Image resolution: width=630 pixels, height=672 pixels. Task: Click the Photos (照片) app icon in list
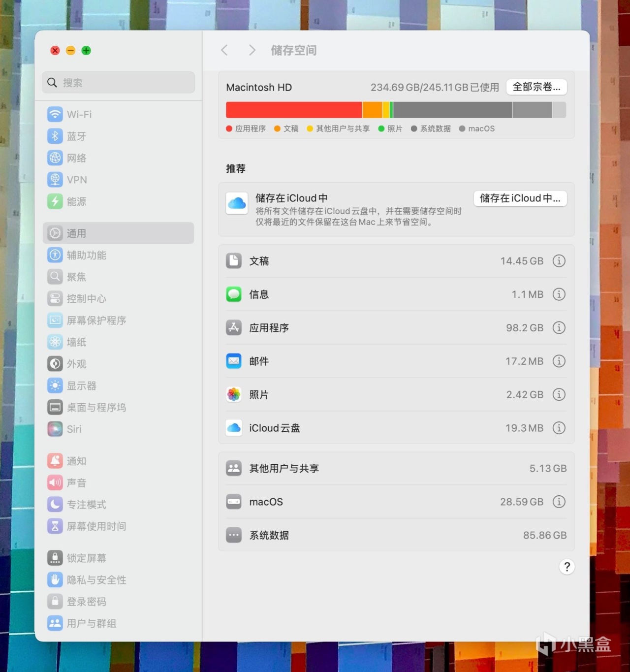(234, 394)
